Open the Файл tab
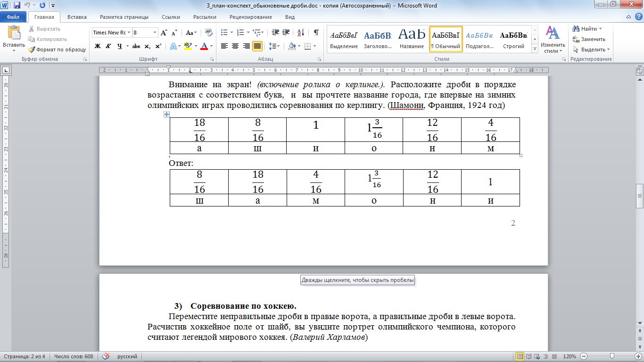Viewport: 644px width, 362px height. pyautogui.click(x=13, y=17)
